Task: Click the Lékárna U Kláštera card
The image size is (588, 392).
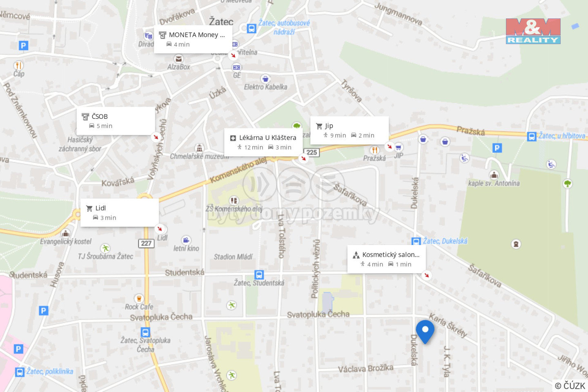Action: coord(263,142)
